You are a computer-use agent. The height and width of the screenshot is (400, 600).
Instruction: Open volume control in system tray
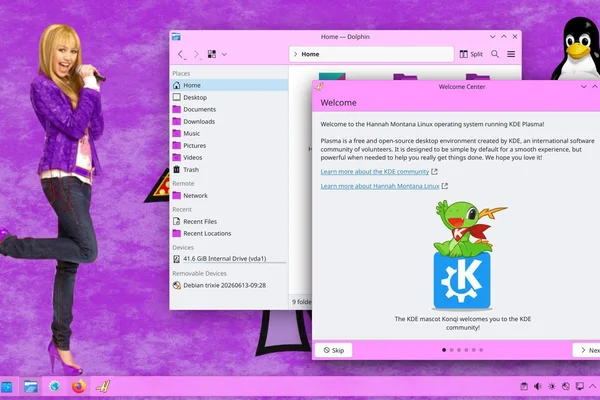pos(538,387)
